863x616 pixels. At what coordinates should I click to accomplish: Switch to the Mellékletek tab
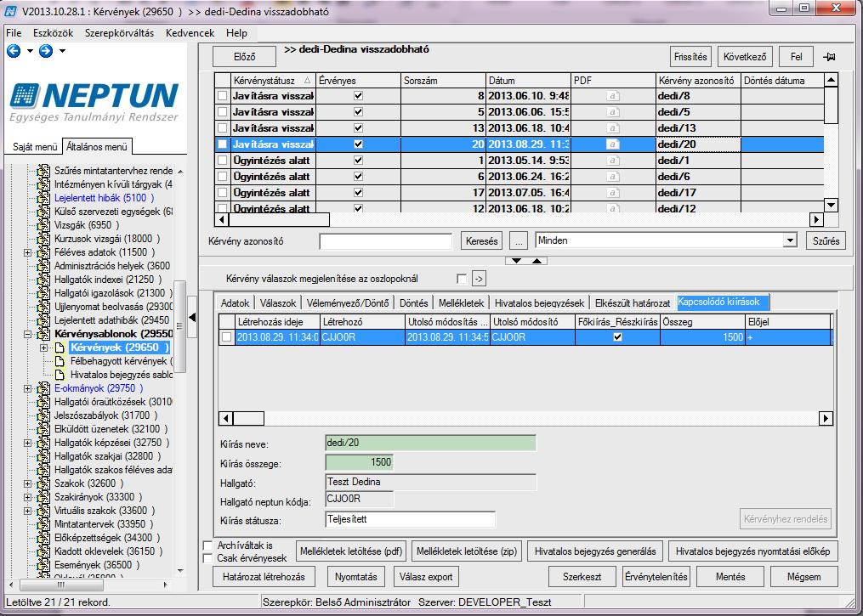tap(461, 303)
